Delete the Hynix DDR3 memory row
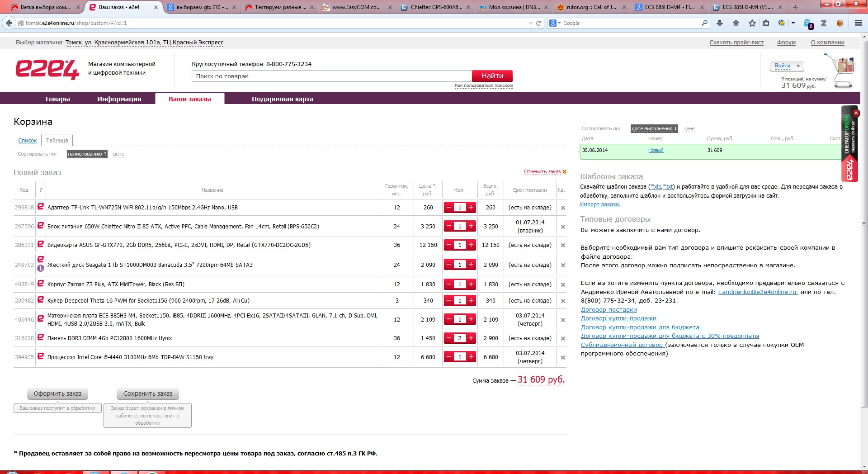 563,339
